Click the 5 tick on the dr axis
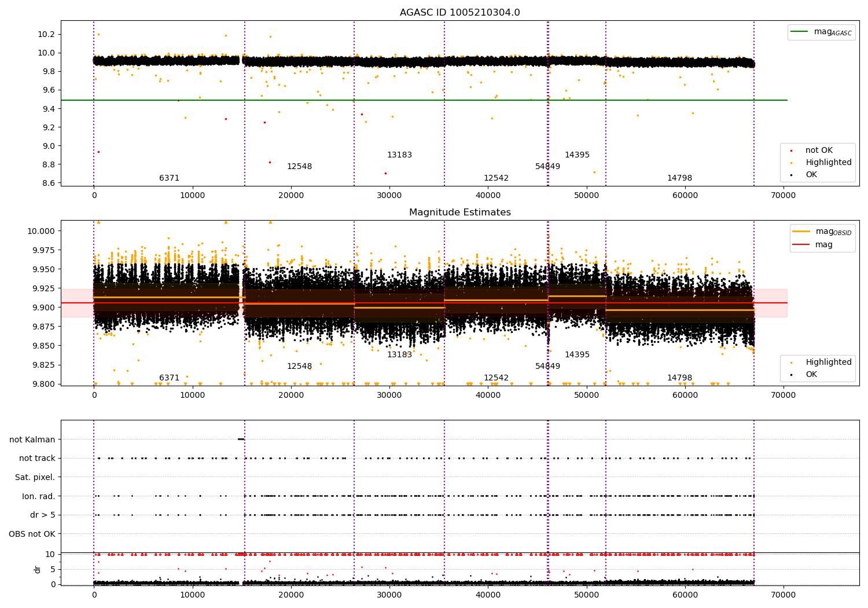Screen dimensions: 868x608 (53, 569)
